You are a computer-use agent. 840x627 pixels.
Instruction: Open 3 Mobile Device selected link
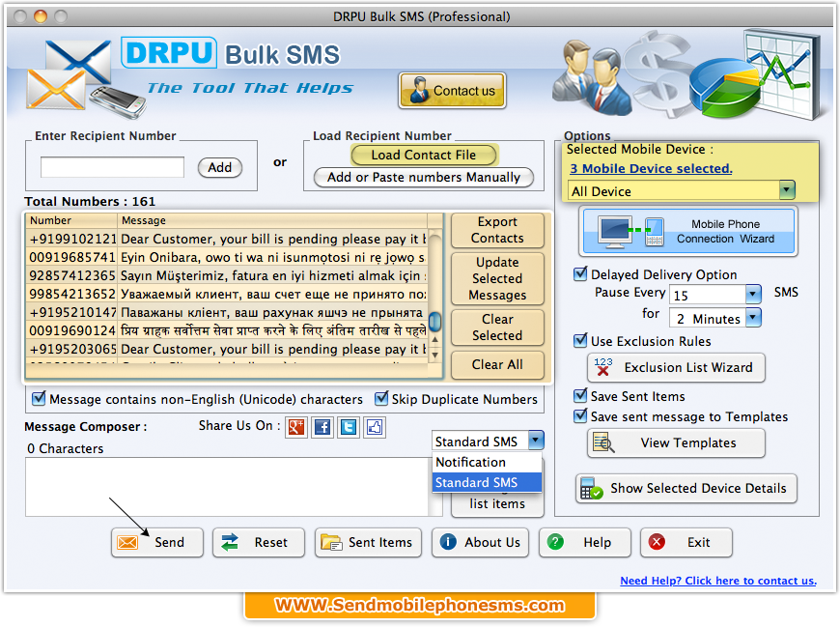(x=651, y=169)
